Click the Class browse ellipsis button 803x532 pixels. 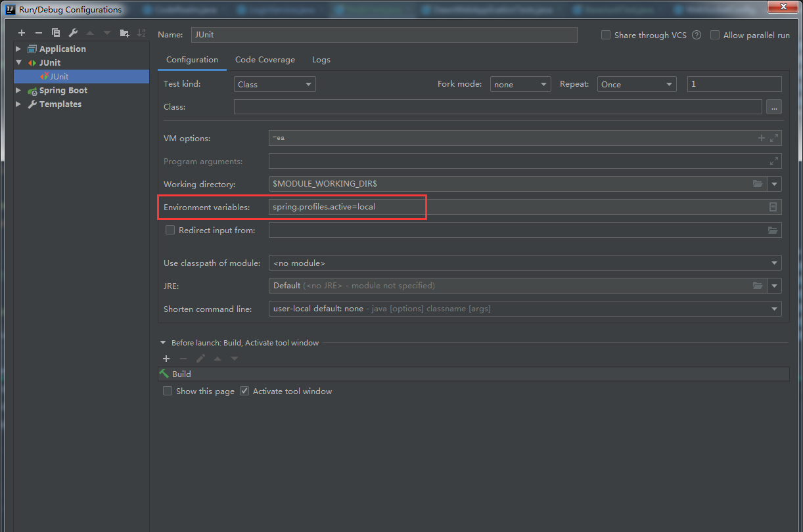[x=773, y=107]
